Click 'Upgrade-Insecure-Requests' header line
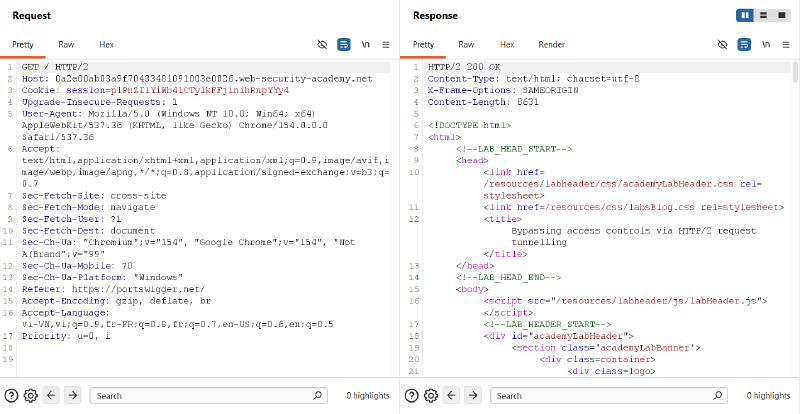 pos(99,102)
